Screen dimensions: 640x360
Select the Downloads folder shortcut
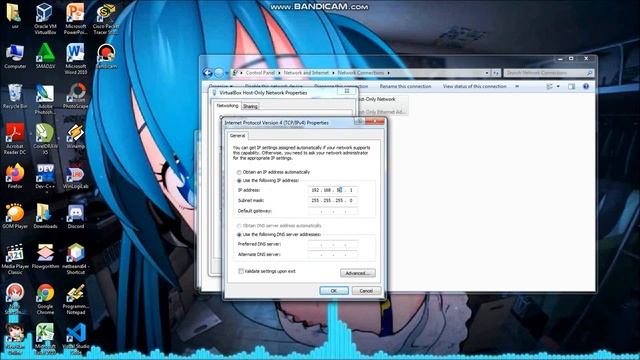tap(45, 216)
